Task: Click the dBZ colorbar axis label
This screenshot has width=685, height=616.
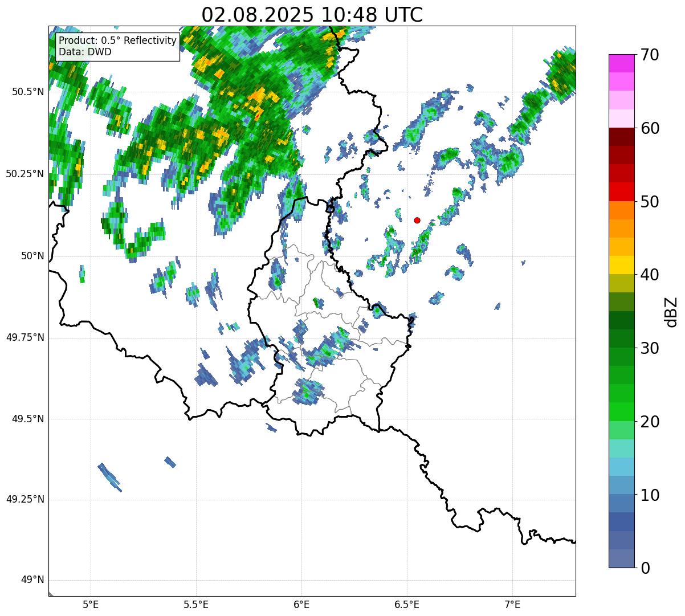Action: point(671,312)
